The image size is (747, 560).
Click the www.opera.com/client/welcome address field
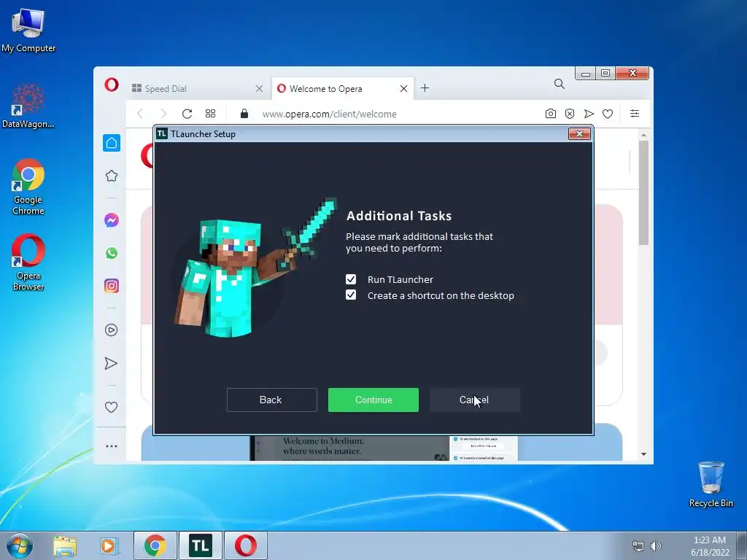click(329, 114)
